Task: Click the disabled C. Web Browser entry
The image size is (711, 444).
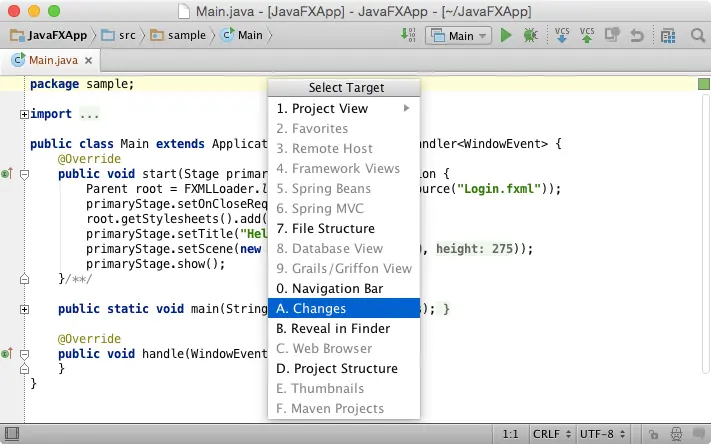Action: [344, 348]
